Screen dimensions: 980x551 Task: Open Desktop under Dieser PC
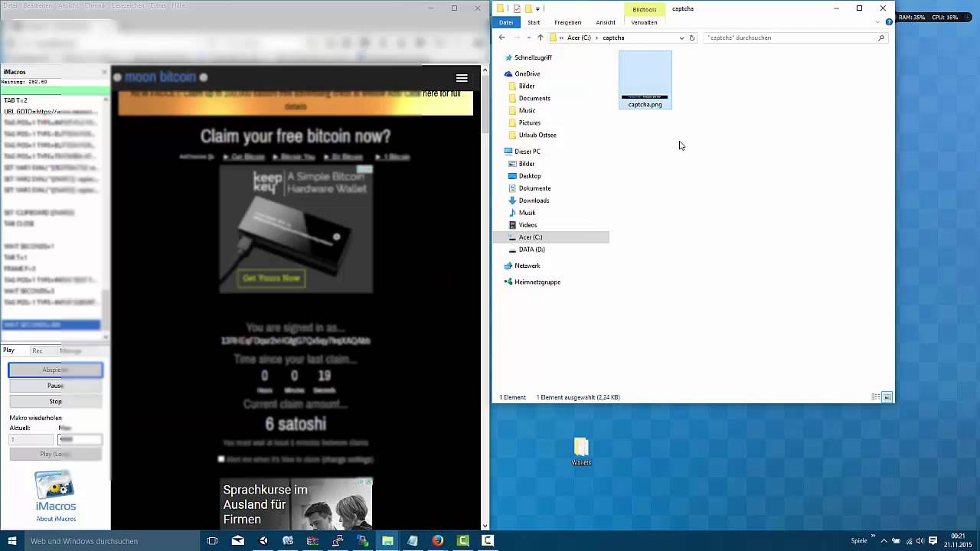point(530,176)
